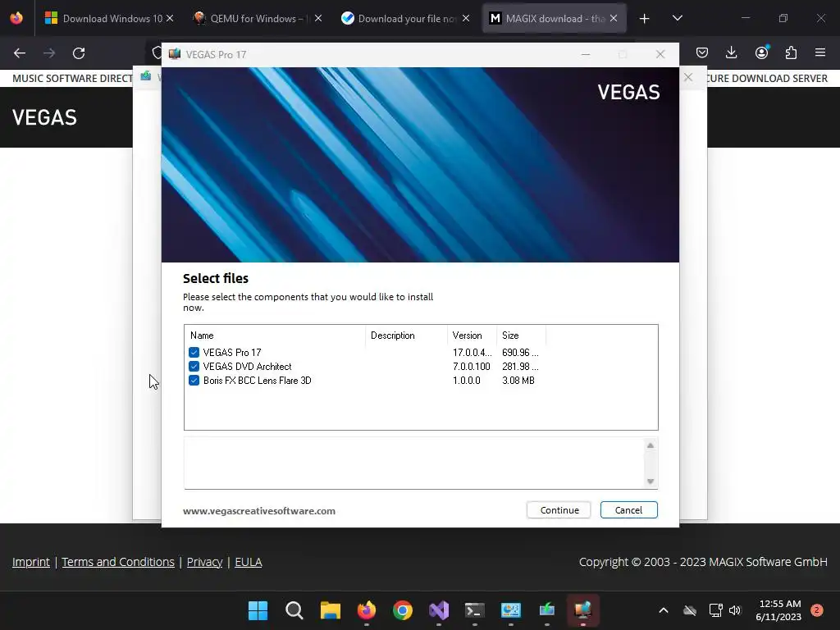Close the MAGIX download tab

[x=614, y=18]
